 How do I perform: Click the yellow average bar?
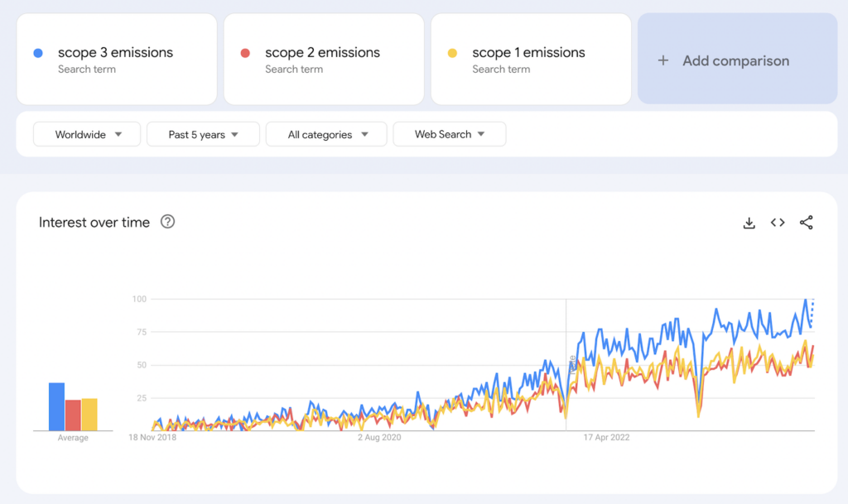(x=89, y=414)
